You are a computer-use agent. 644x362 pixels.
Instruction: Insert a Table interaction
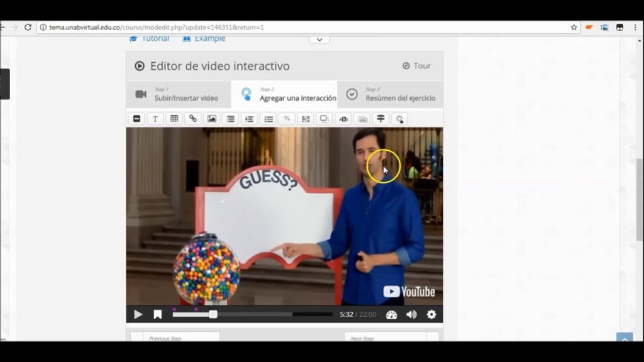click(x=174, y=119)
